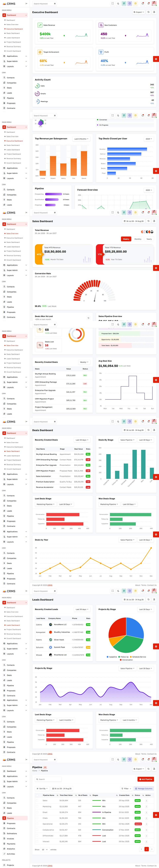Click the New Customers card icon
159x868 pixels.
tap(101, 25)
